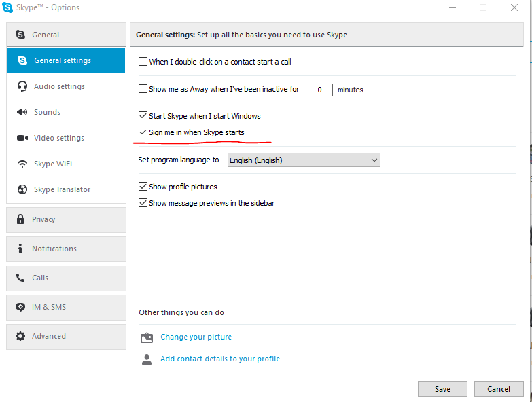The height and width of the screenshot is (402, 532).
Task: Expand the Advanced section
Action: 66,337
